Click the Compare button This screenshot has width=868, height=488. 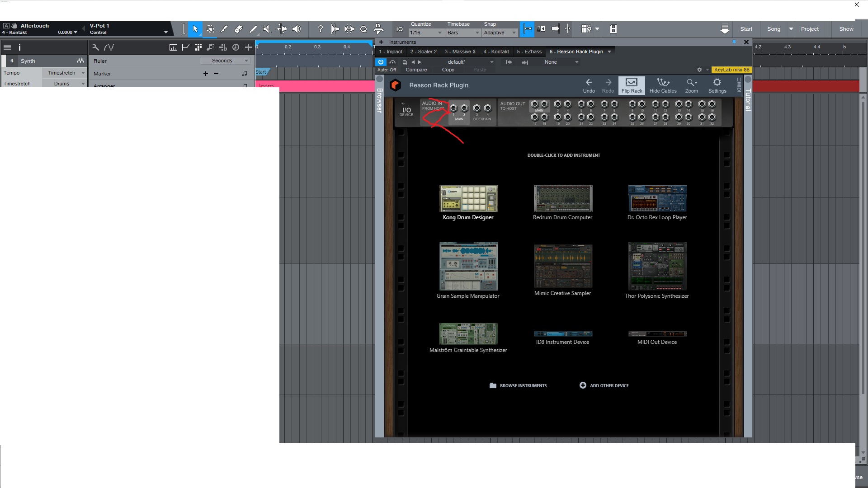point(416,70)
